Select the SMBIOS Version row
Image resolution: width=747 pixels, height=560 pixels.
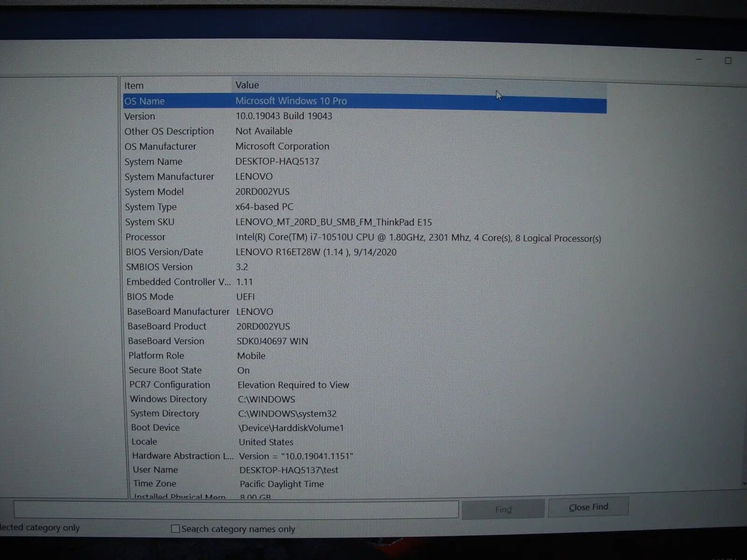pyautogui.click(x=365, y=267)
